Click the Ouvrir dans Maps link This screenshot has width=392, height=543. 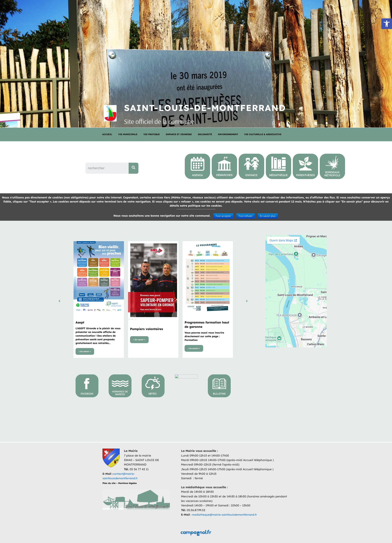pos(283,240)
